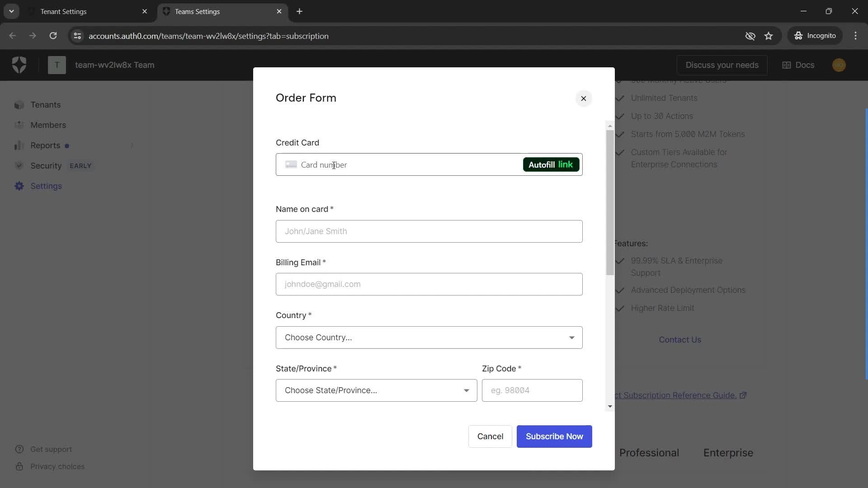868x488 pixels.
Task: Open the Choose State/Province dropdown
Action: coord(376,390)
